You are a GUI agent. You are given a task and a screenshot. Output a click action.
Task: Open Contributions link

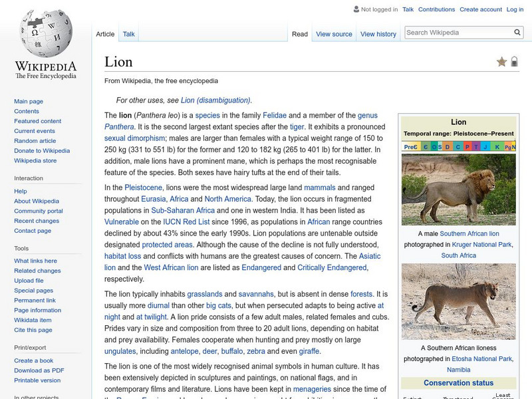point(436,9)
